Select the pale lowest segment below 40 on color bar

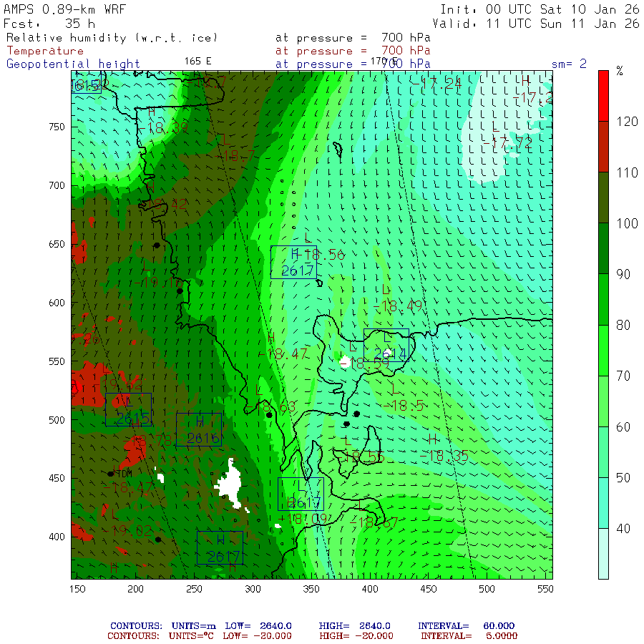pos(603,554)
